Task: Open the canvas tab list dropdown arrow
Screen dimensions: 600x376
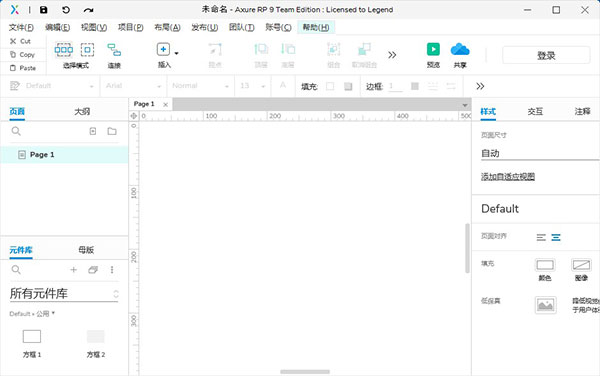Action: coord(465,105)
